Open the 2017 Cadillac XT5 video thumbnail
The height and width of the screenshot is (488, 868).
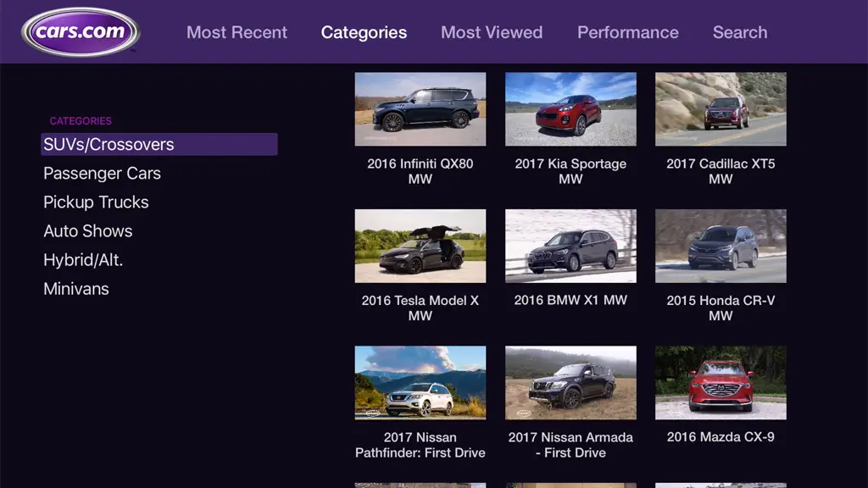click(x=721, y=109)
